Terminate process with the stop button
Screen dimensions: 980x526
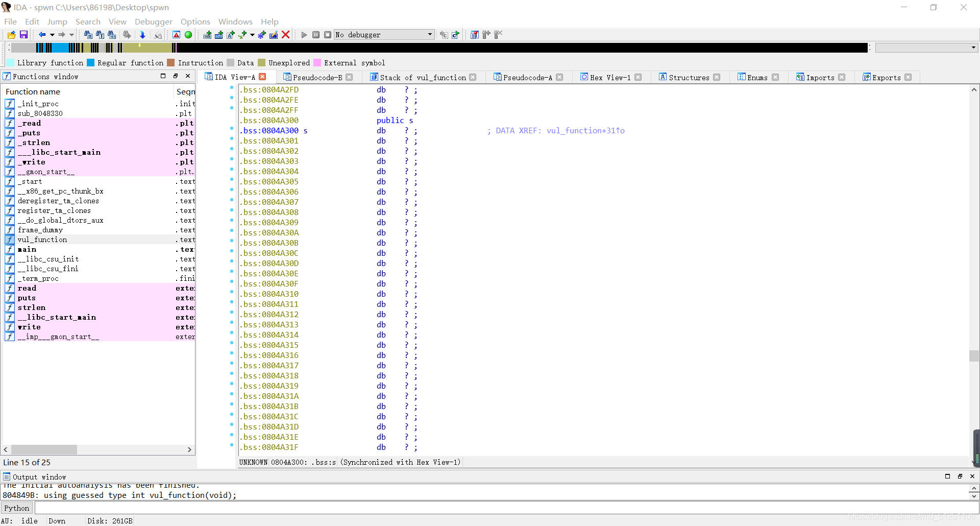pyautogui.click(x=328, y=35)
